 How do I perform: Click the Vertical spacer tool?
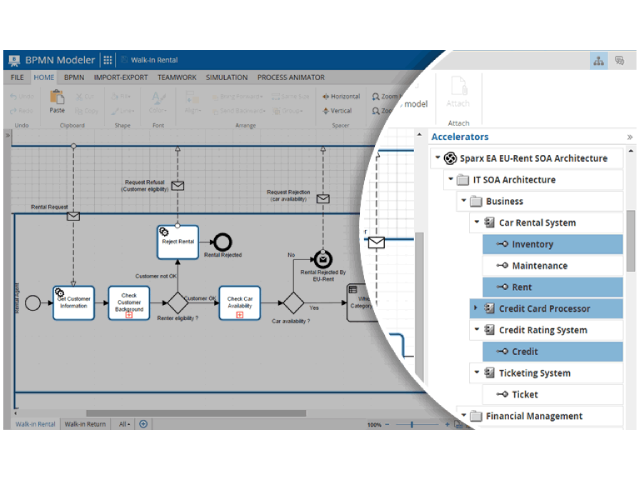(337, 111)
